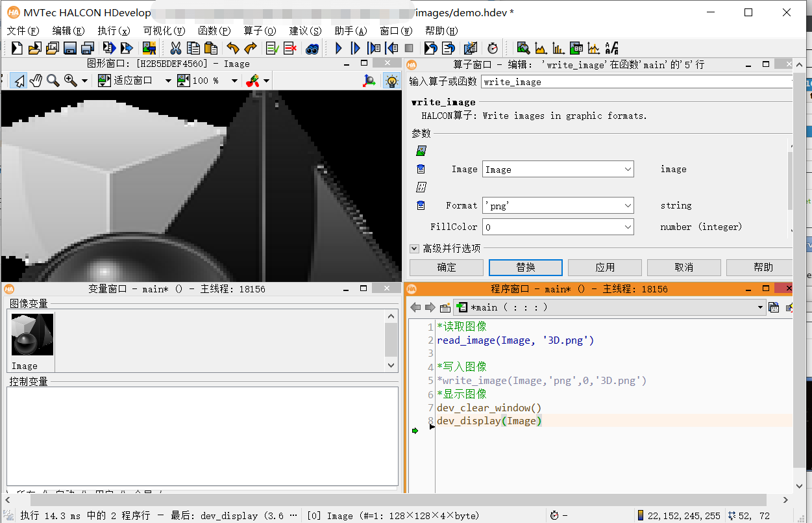812x523 pixels.
Task: Open the 助手 menu
Action: point(349,30)
